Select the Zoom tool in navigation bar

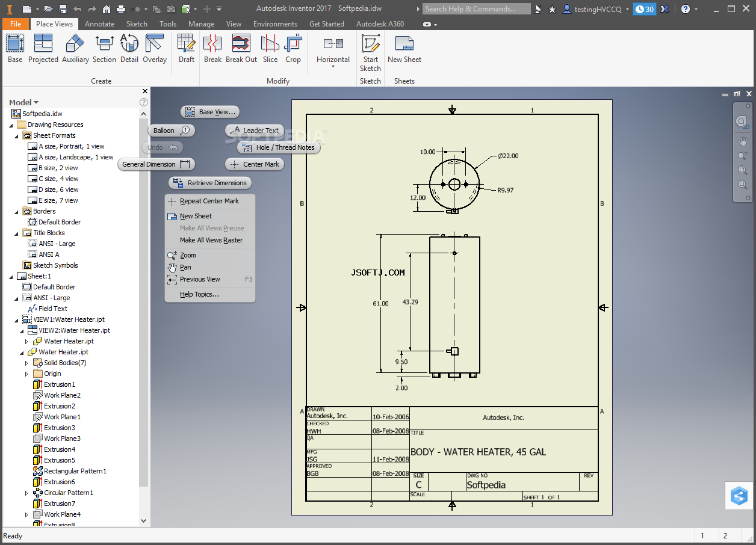(742, 156)
